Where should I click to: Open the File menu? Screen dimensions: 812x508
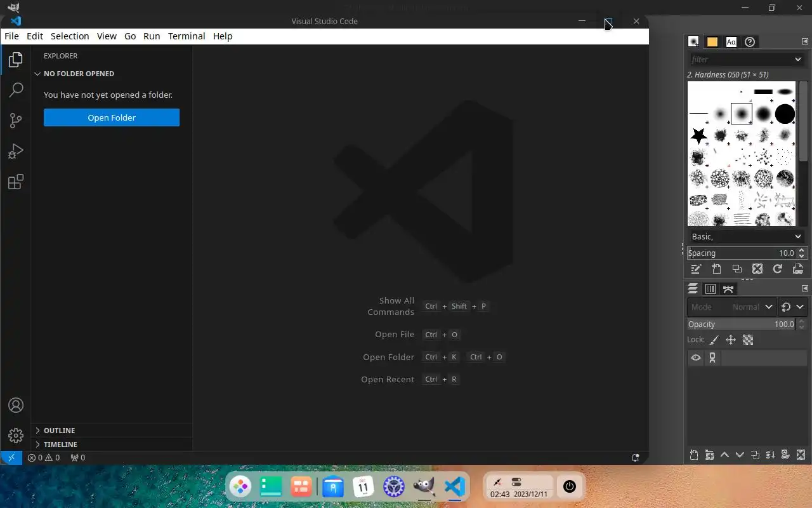(x=11, y=36)
